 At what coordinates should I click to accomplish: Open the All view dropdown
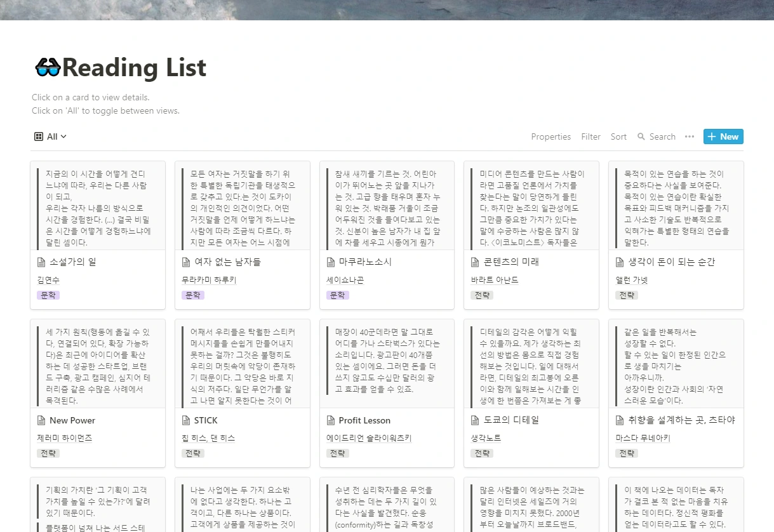tap(50, 136)
